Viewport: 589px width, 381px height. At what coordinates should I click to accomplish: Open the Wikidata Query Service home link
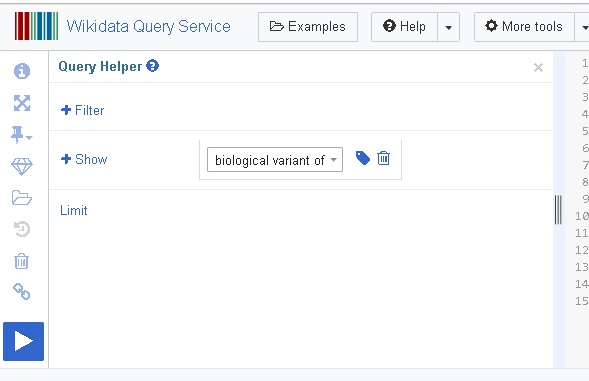click(x=148, y=26)
